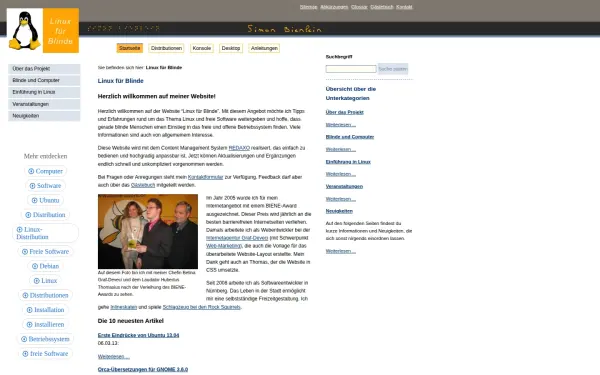Open the Anleitungen tab
The image size is (600, 375).
click(264, 48)
